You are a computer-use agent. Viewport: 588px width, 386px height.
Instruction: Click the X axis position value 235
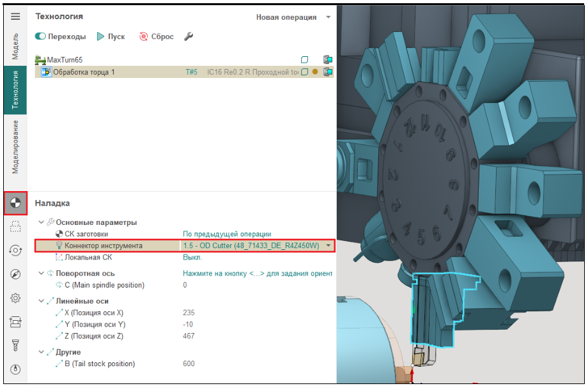pyautogui.click(x=189, y=313)
